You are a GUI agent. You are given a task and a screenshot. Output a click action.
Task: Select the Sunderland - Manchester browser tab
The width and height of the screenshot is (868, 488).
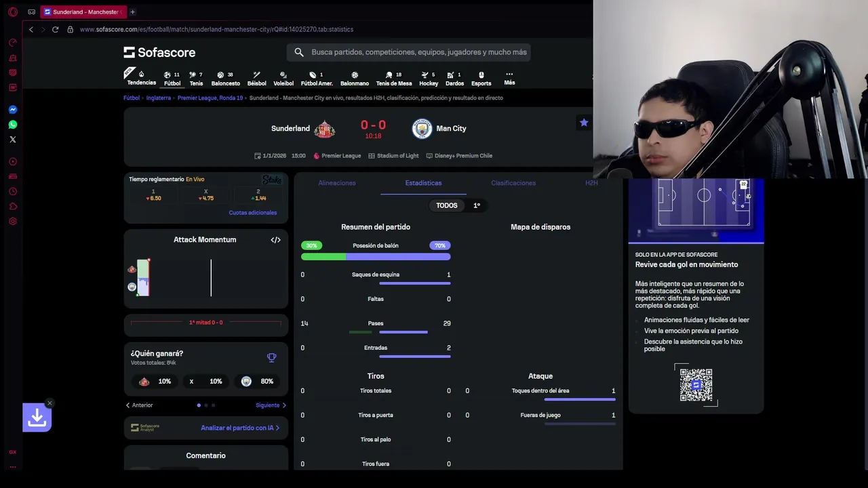coord(83,12)
